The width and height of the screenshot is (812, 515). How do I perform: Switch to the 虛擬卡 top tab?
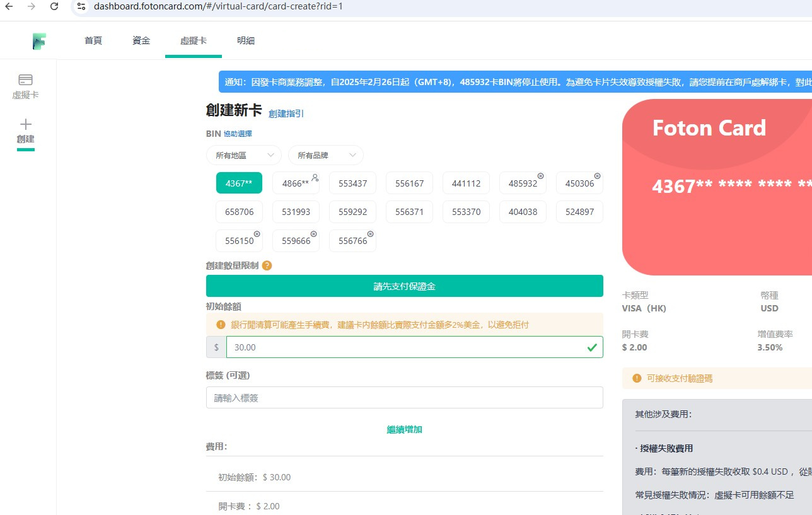click(194, 40)
